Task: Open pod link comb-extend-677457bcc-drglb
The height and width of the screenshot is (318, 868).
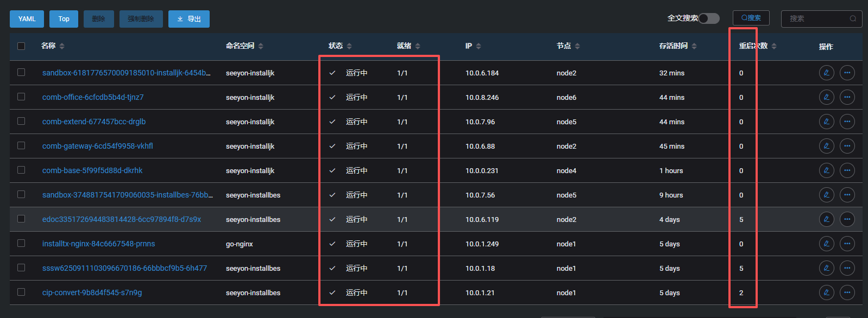Action: pos(94,122)
